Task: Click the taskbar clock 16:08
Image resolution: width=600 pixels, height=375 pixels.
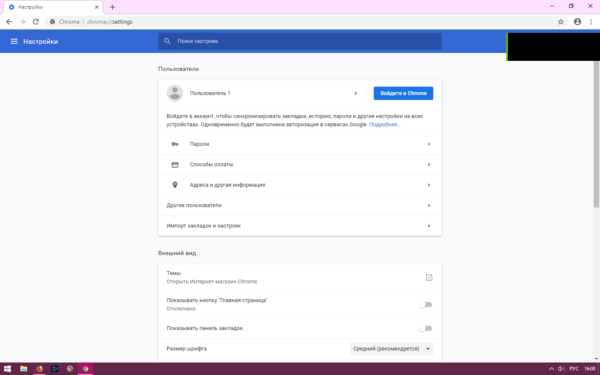Action: point(590,369)
